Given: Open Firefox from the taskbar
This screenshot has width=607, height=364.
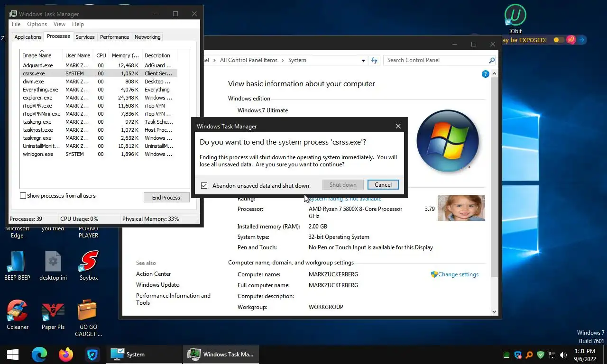Looking at the screenshot, I should click(66, 355).
